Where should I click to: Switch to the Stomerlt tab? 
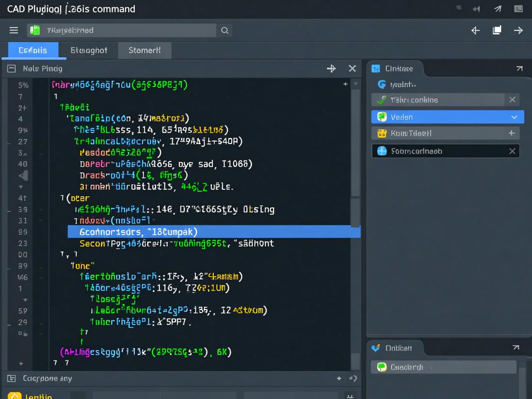[x=144, y=50]
